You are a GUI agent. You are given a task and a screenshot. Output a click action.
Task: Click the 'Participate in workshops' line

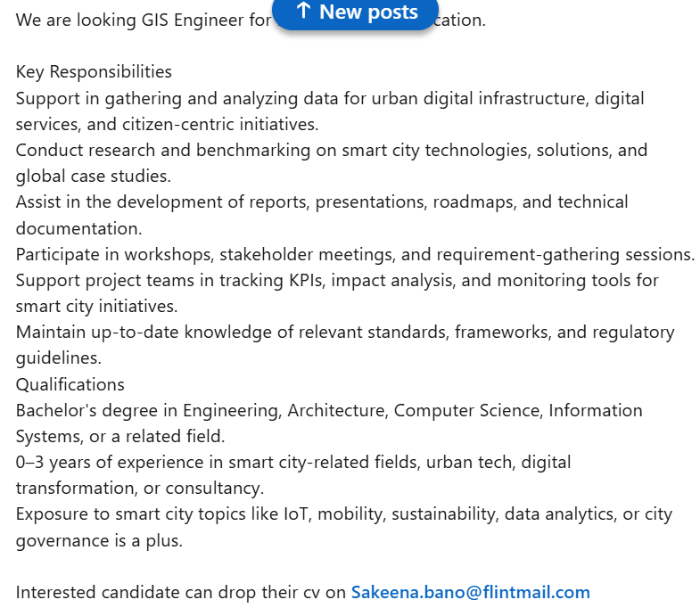tap(356, 254)
